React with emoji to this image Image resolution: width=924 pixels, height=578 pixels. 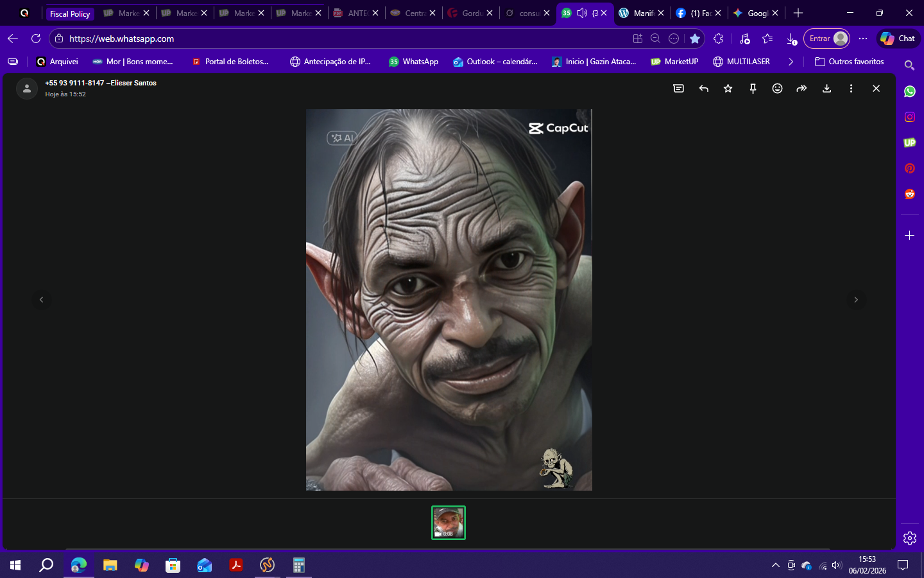click(x=777, y=89)
